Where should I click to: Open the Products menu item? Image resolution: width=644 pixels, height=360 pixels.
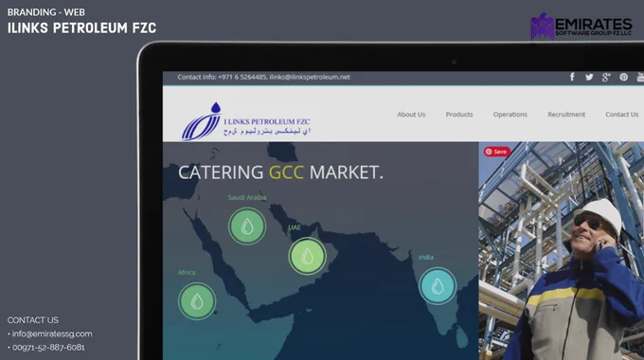coord(459,115)
